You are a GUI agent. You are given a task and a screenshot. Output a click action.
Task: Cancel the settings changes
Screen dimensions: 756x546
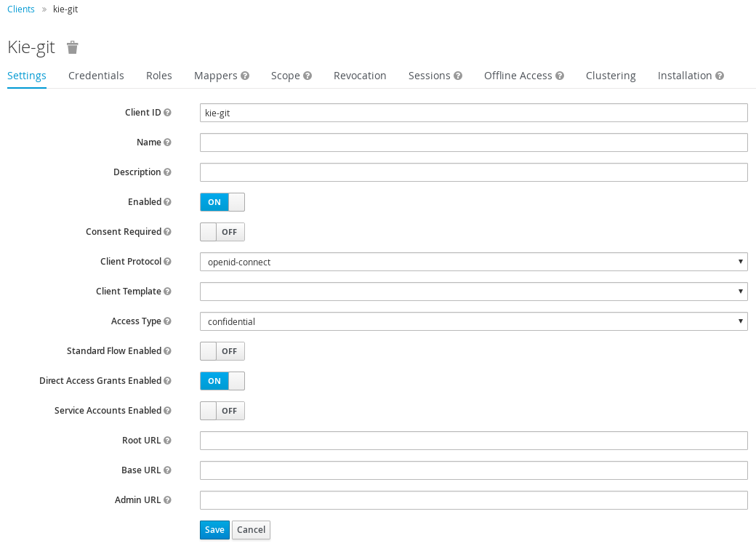click(x=252, y=530)
